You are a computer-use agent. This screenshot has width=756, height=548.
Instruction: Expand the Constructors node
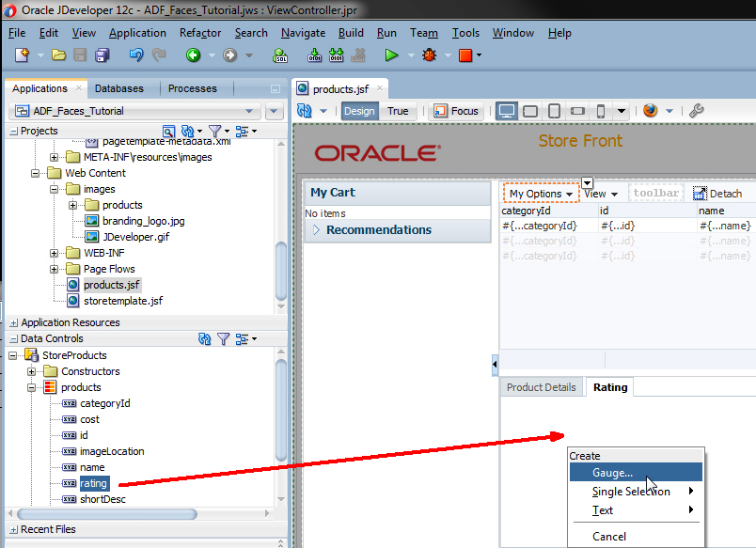(31, 371)
